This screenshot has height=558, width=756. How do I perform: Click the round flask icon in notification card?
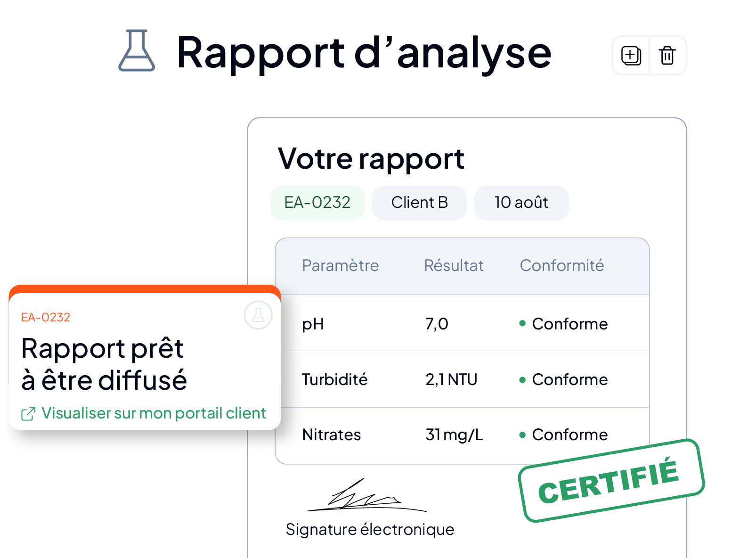[258, 315]
